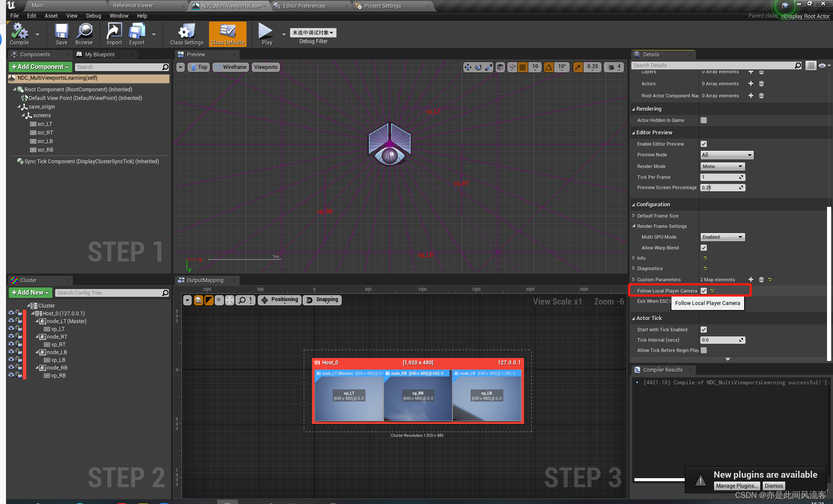Select the translate gizmo tool in preview
Viewport: 833px width, 504px height.
pyautogui.click(x=468, y=67)
